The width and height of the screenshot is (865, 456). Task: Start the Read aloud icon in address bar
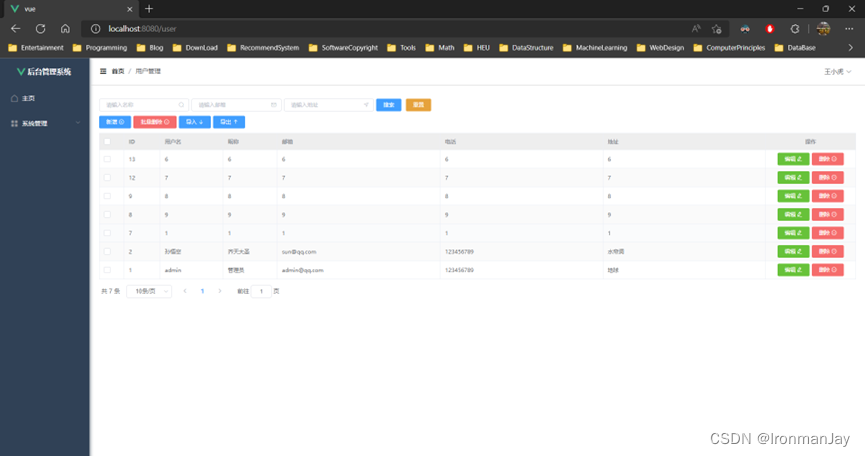[x=696, y=29]
